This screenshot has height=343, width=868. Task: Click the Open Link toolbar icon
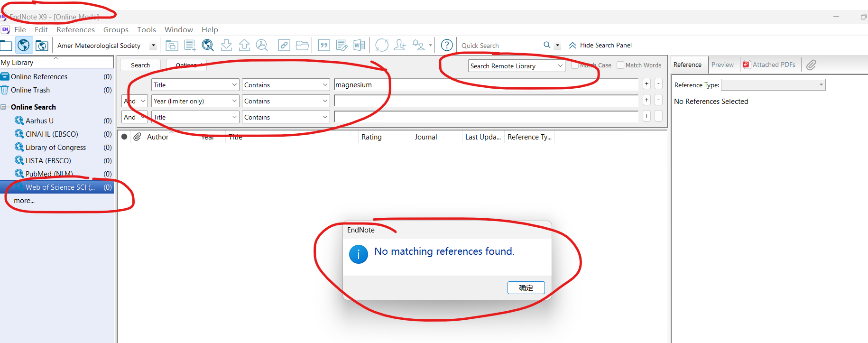pyautogui.click(x=284, y=46)
